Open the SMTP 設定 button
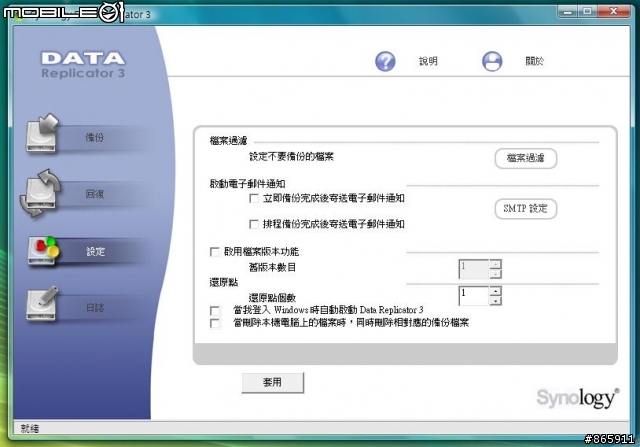This screenshot has height=447, width=640. (x=526, y=209)
